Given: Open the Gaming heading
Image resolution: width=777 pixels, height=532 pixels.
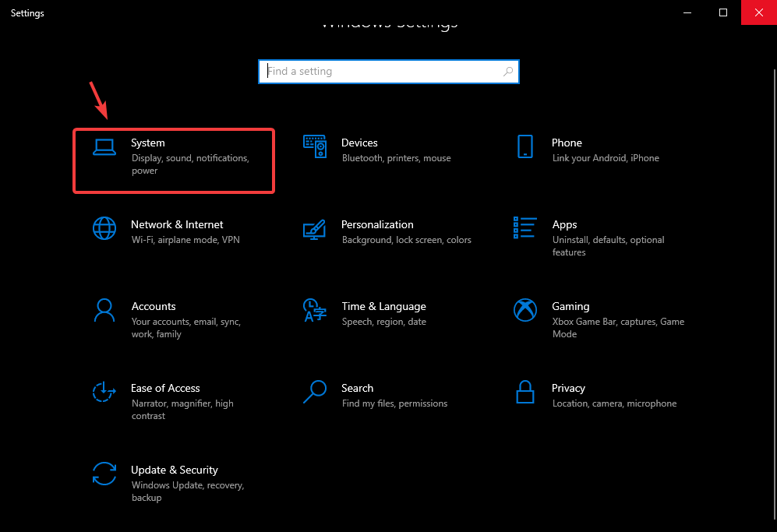Looking at the screenshot, I should (570, 307).
